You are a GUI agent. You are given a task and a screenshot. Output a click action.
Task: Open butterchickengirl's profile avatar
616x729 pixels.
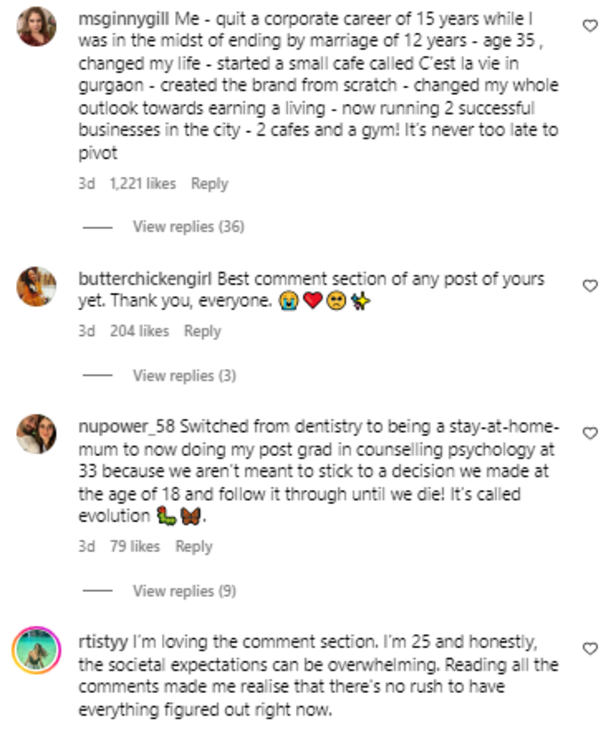35,286
